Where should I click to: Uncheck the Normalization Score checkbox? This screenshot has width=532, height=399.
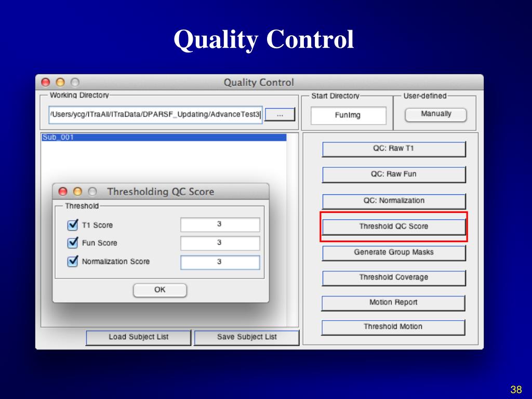[73, 261]
